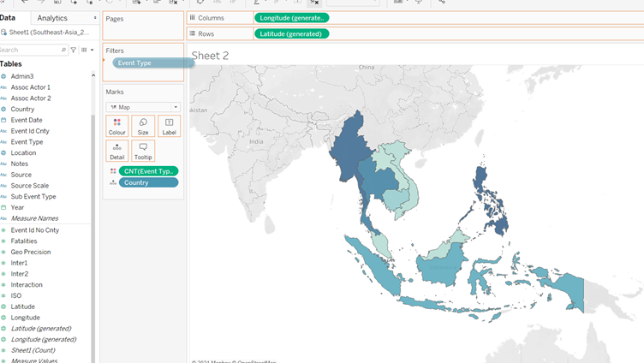
Task: Expand the Map mark type dropdown
Action: click(x=142, y=107)
